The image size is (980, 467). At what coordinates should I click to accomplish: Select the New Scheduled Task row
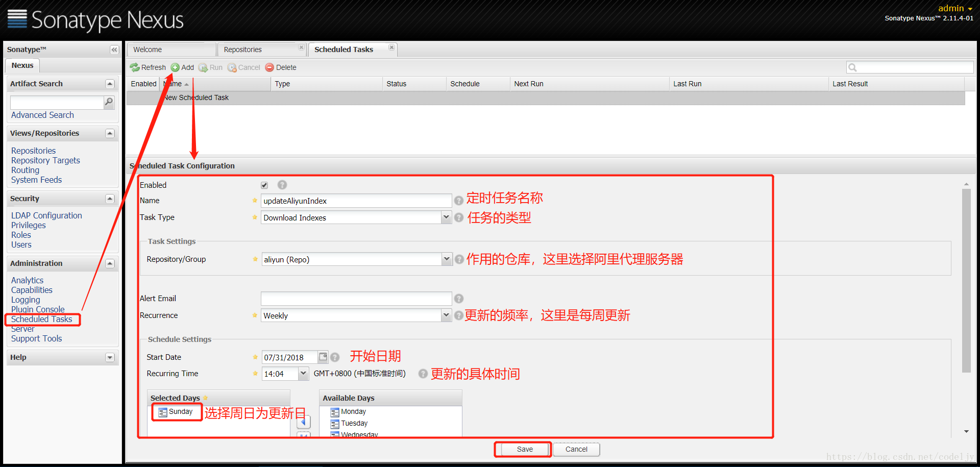(546, 97)
